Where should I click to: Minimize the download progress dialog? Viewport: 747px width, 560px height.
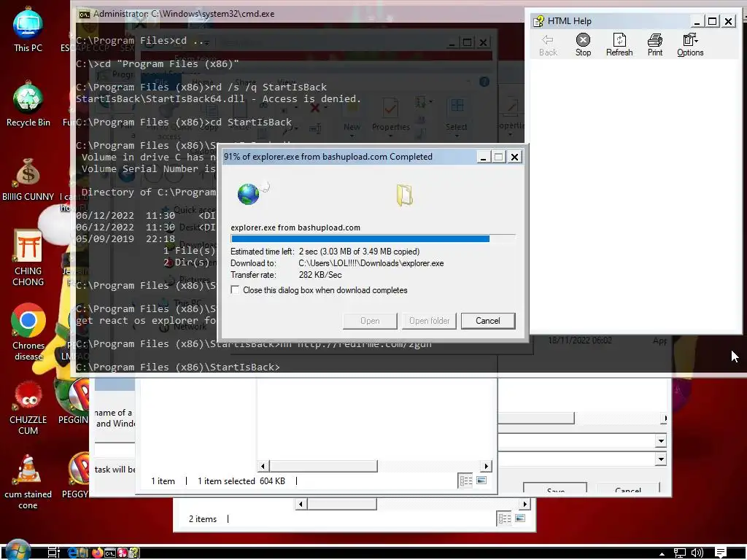click(483, 157)
